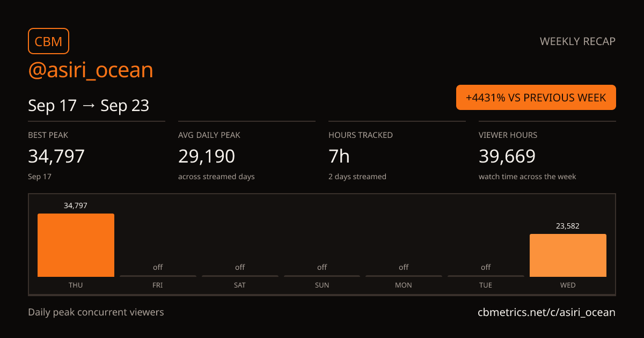Click the CBM logo badge

coord(48,41)
